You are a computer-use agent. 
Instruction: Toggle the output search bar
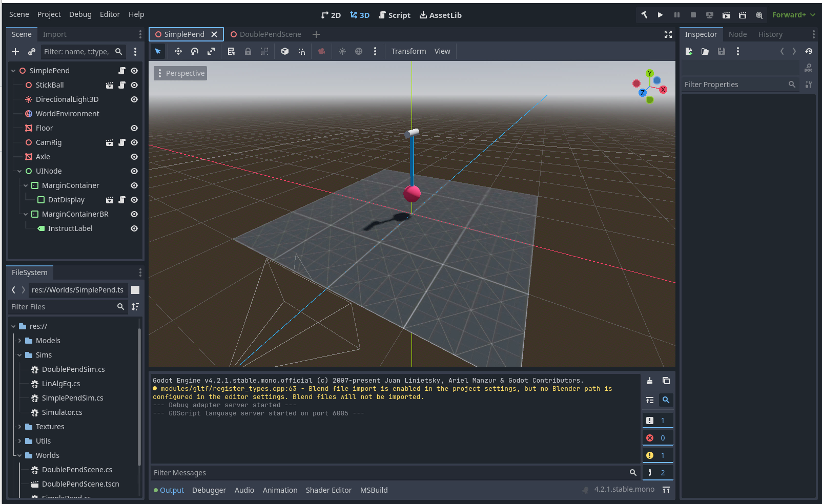(666, 400)
